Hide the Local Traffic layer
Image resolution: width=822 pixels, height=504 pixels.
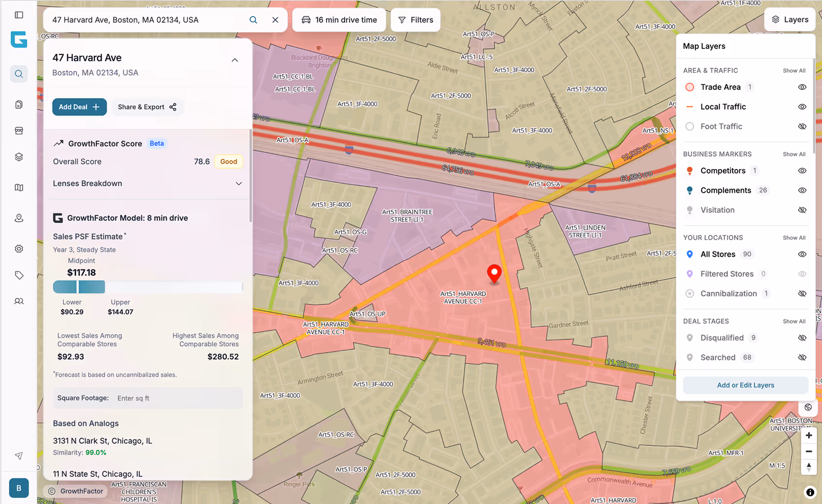pos(802,107)
